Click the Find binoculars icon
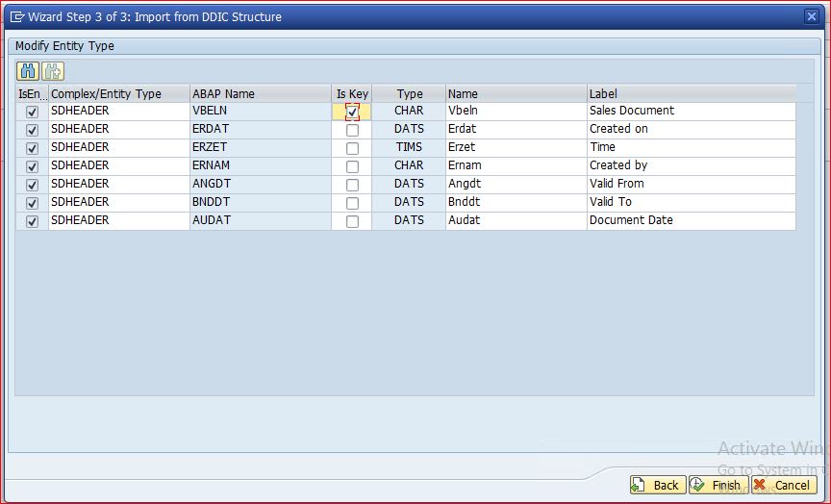The image size is (831, 504). tap(28, 71)
